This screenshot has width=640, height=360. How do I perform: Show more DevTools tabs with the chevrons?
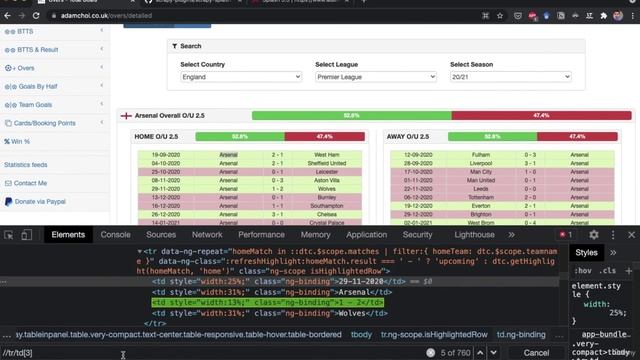pyautogui.click(x=511, y=235)
